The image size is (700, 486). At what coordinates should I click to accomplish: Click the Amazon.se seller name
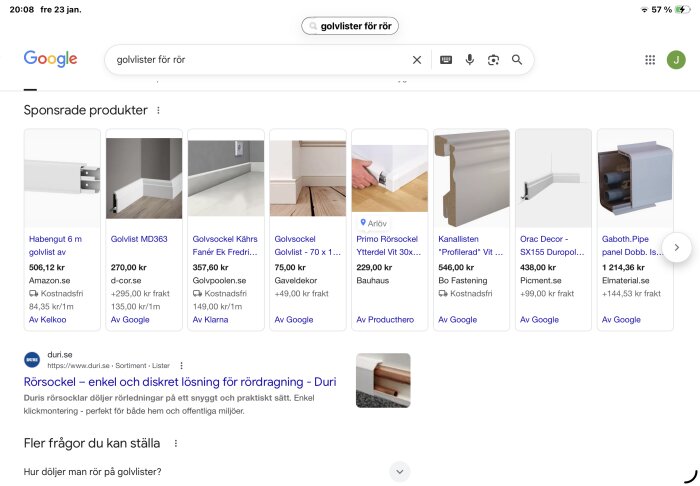tap(50, 281)
